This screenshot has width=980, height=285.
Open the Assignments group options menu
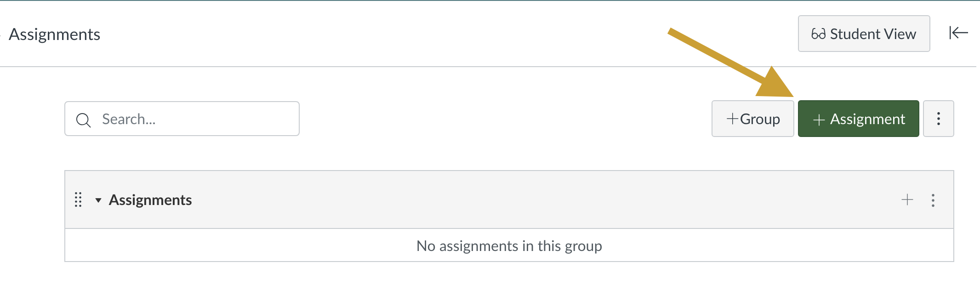point(933,200)
